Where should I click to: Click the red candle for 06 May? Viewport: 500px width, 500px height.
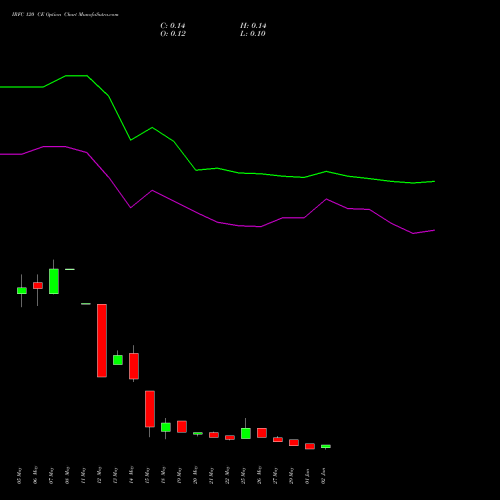tap(38, 286)
